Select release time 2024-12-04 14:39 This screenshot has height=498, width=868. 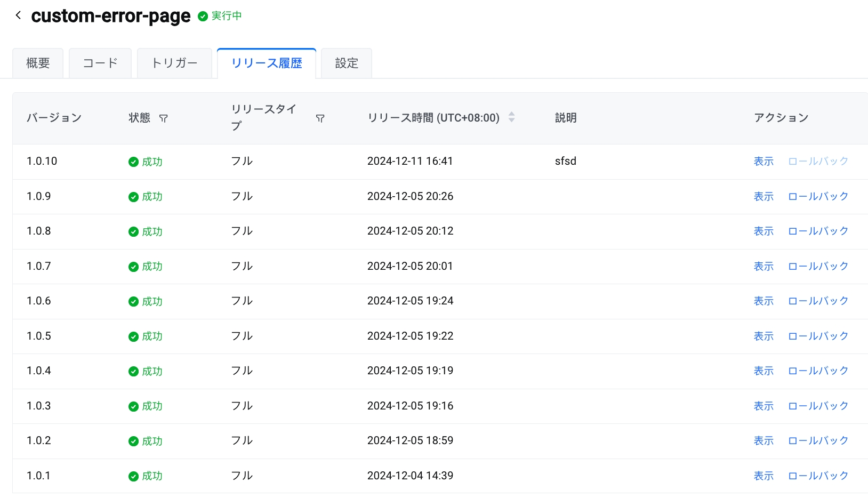[x=411, y=476]
